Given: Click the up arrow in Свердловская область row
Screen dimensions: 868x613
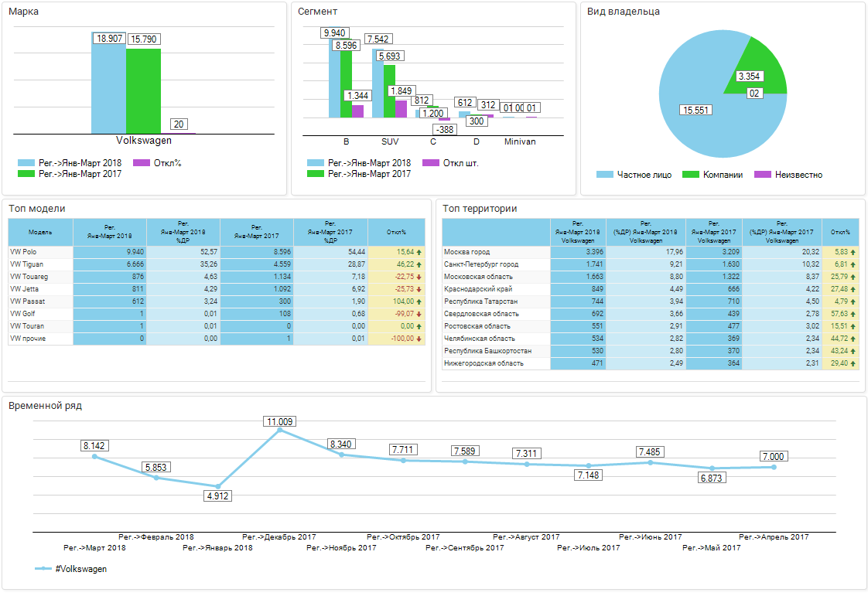Looking at the screenshot, I should pos(853,314).
